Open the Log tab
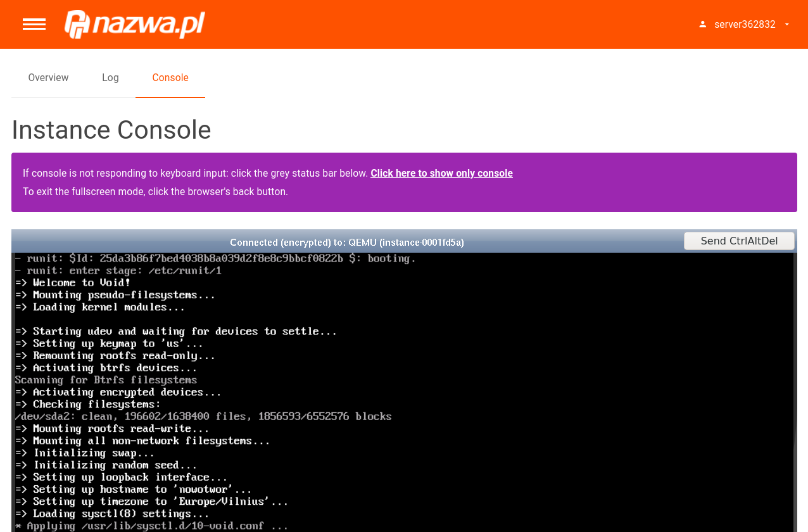Viewport: 808px width, 532px height. (110, 78)
